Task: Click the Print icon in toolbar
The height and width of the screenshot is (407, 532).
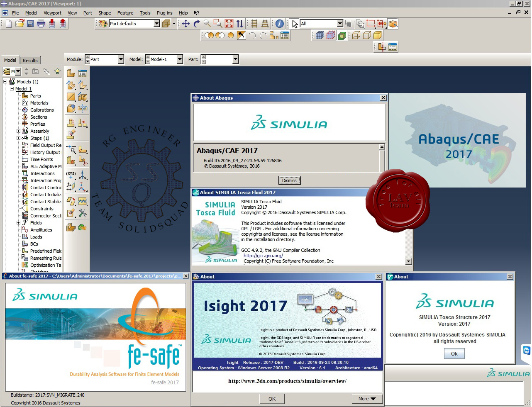Action: [x=41, y=24]
